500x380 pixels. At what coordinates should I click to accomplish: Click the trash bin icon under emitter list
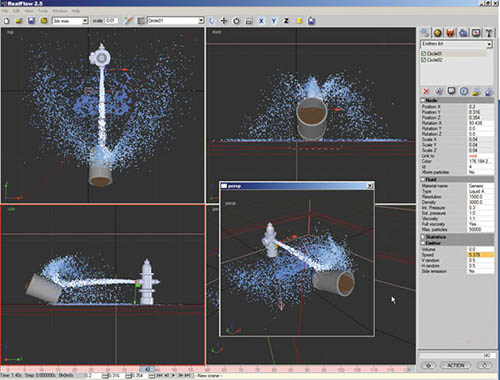pos(439,91)
